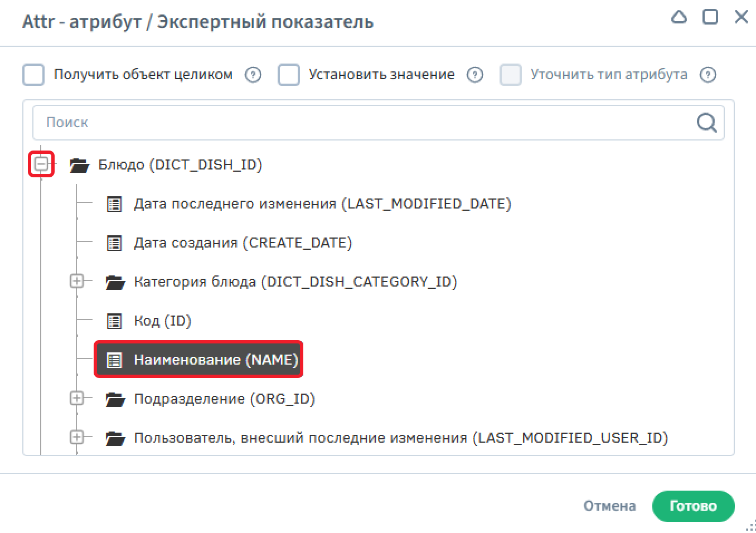Select Дата последнего изменения (LAST_MODIFIED_DATE) item
Screen dimensions: 756x533
pyautogui.click(x=322, y=204)
